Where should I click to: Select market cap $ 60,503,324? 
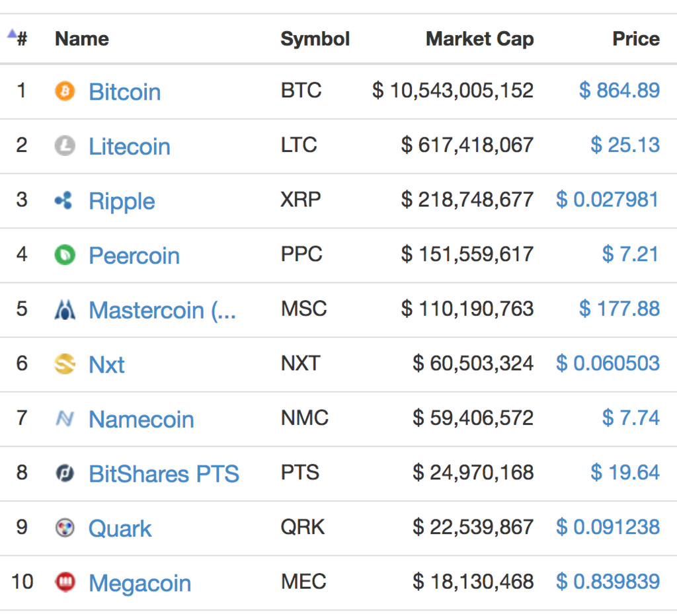click(473, 364)
